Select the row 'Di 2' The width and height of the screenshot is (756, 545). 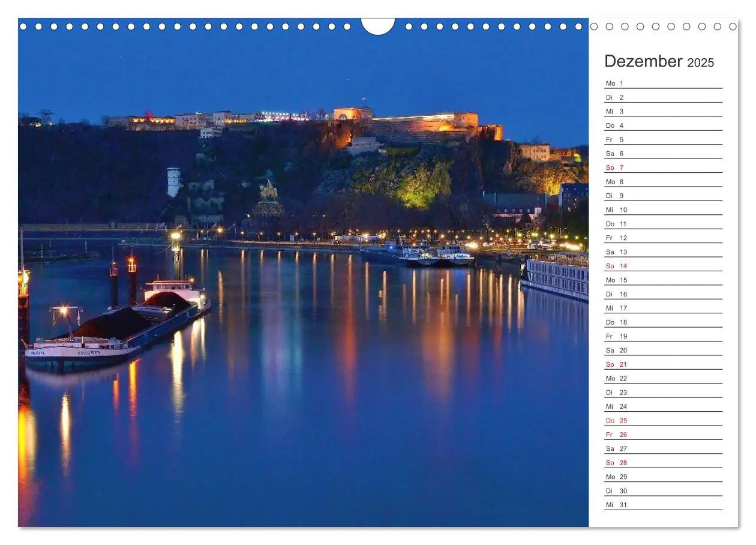coord(664,97)
